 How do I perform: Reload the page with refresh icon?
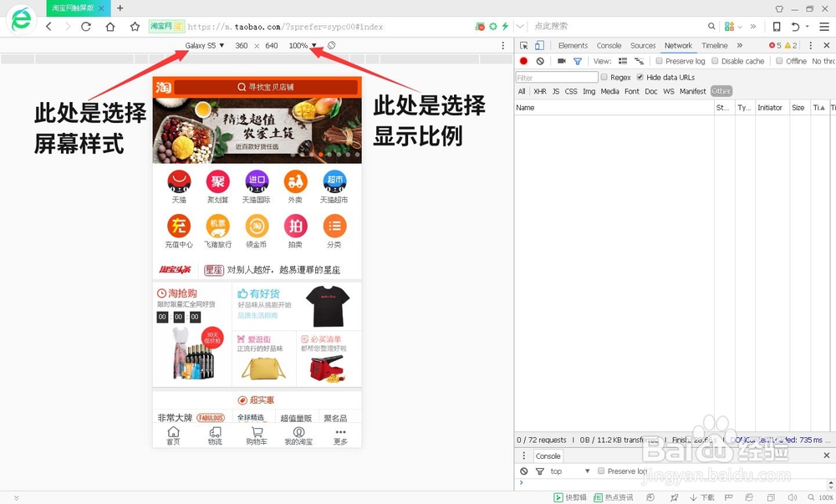click(86, 26)
